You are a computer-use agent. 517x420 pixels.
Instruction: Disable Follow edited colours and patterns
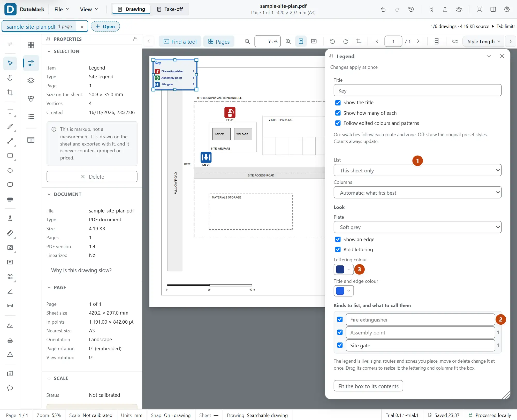(x=338, y=123)
